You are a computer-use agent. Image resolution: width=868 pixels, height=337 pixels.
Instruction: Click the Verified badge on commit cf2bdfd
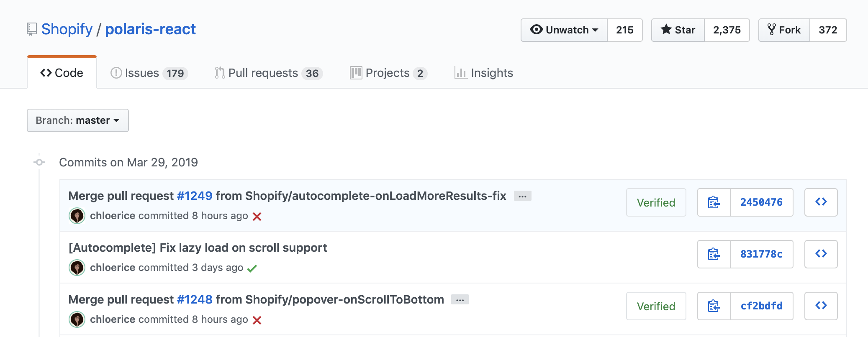click(656, 306)
